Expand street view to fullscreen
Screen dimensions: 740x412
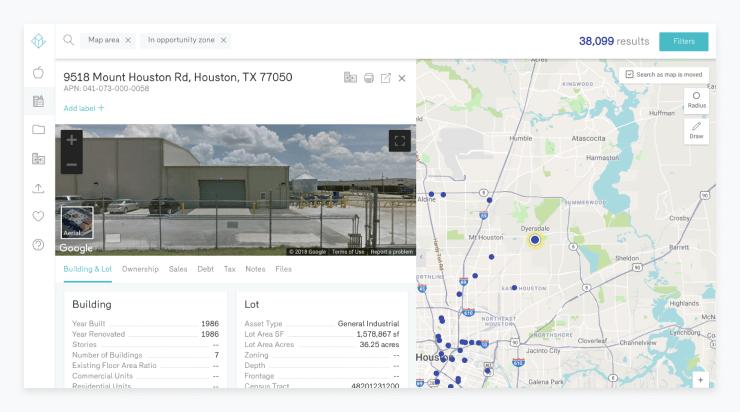(x=400, y=141)
